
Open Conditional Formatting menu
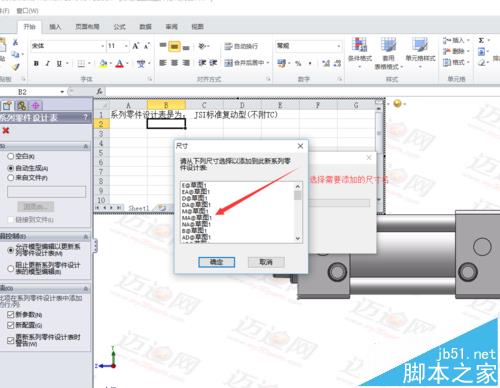pyautogui.click(x=360, y=52)
